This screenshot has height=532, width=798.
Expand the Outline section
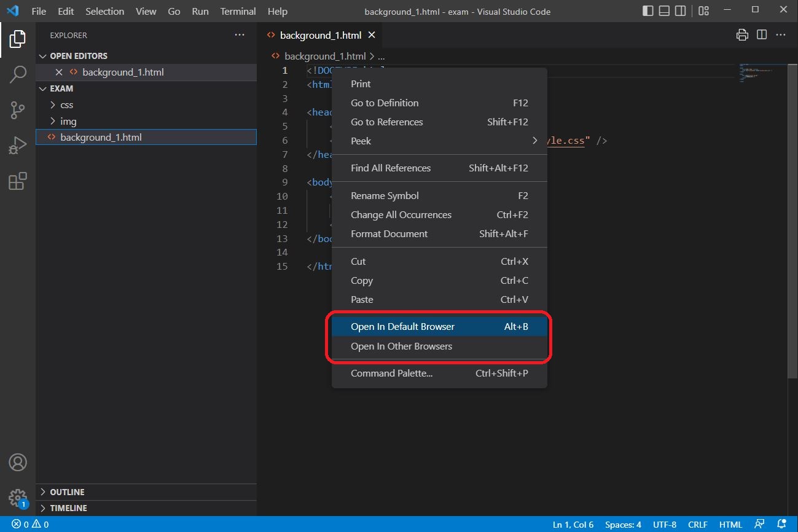coord(146,492)
